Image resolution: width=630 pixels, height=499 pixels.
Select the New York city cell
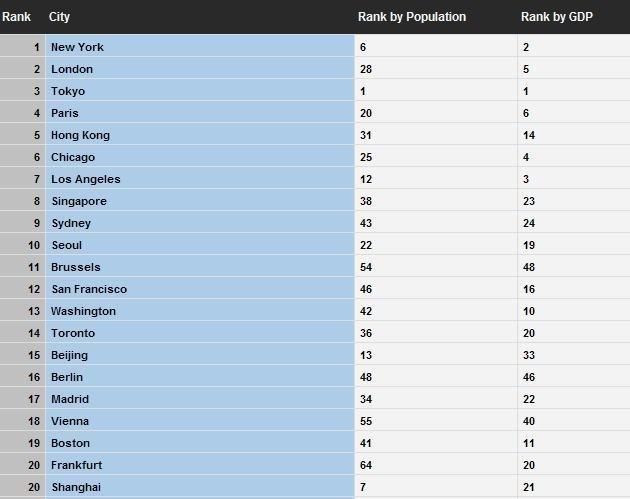(x=200, y=46)
